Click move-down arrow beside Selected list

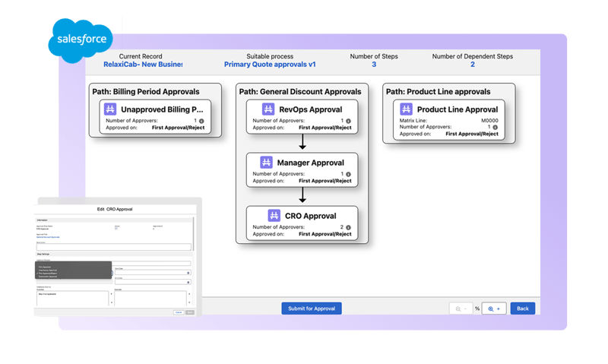(189, 302)
